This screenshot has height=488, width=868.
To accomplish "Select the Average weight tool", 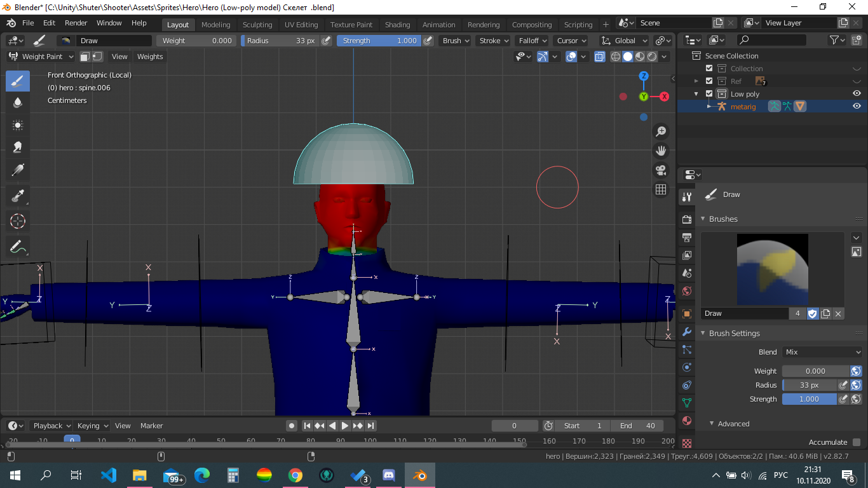I will pos(18,125).
